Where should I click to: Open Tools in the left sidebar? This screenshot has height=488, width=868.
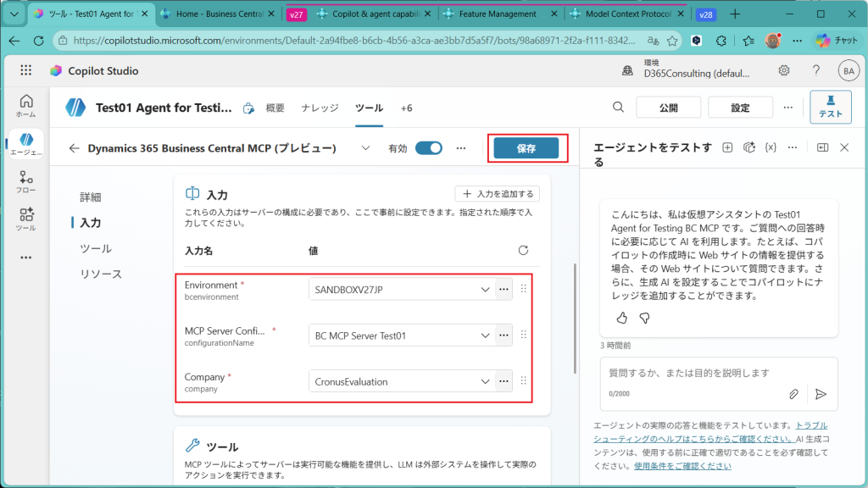point(25,219)
